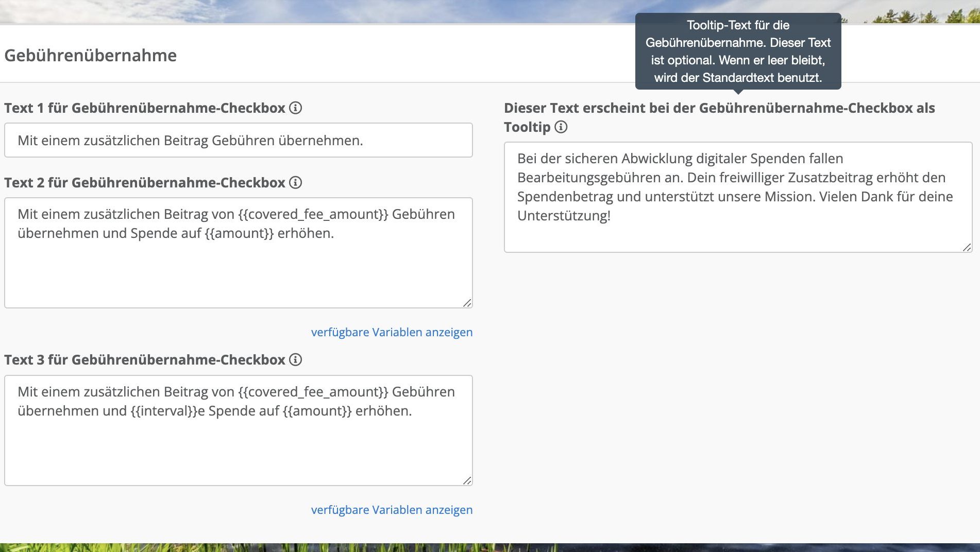Click the resize handle of Text 3 textarea
Viewport: 980px width, 552px height.
468,481
